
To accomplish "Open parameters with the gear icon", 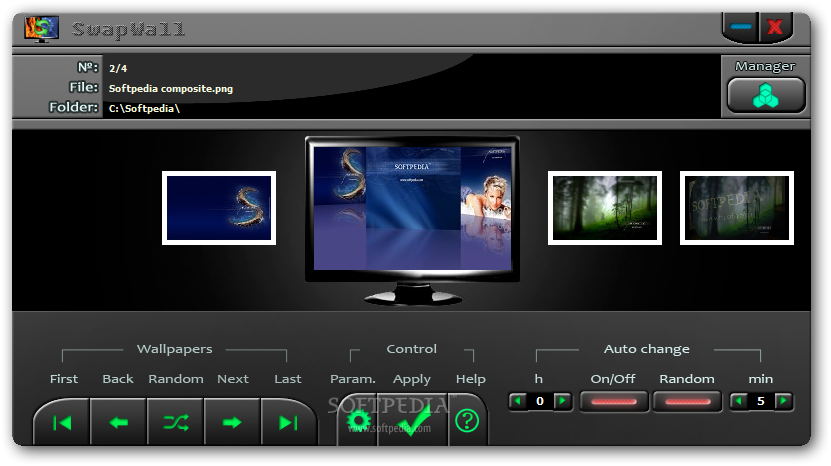I will pyautogui.click(x=358, y=421).
